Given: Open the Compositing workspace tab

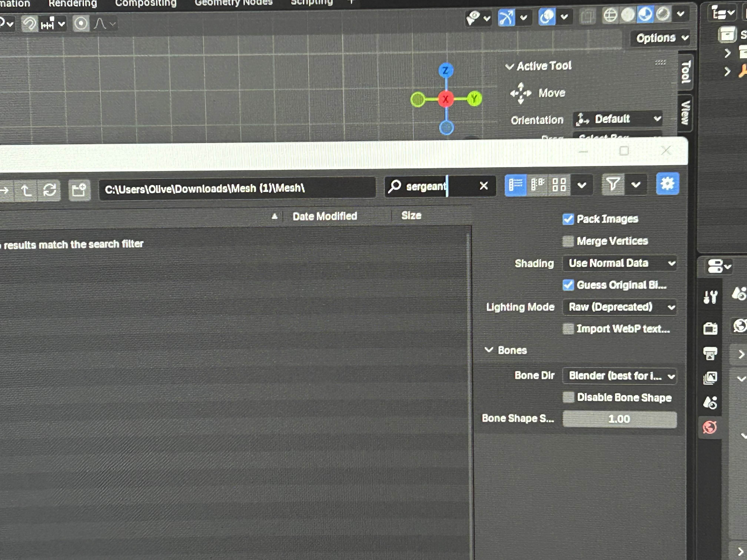Looking at the screenshot, I should [146, 3].
